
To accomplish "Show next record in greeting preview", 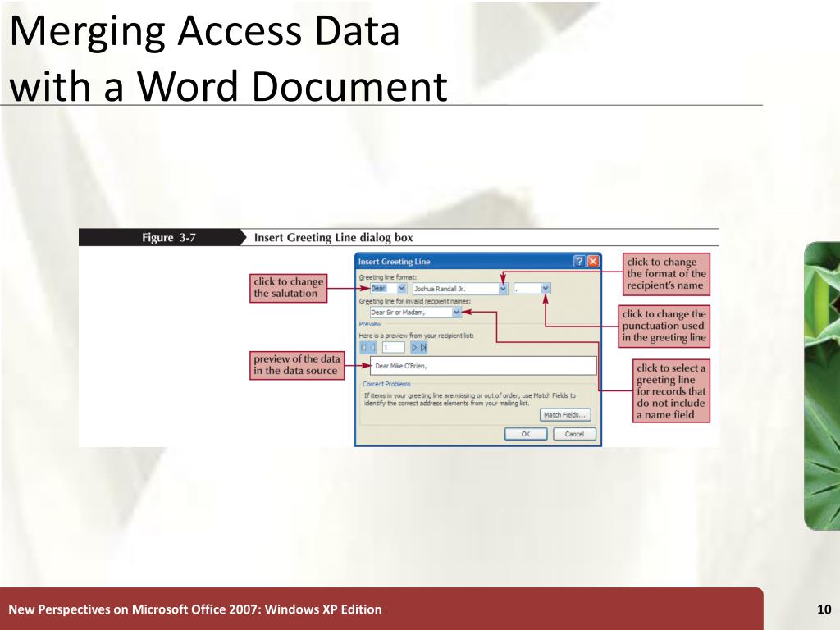I will coord(414,348).
